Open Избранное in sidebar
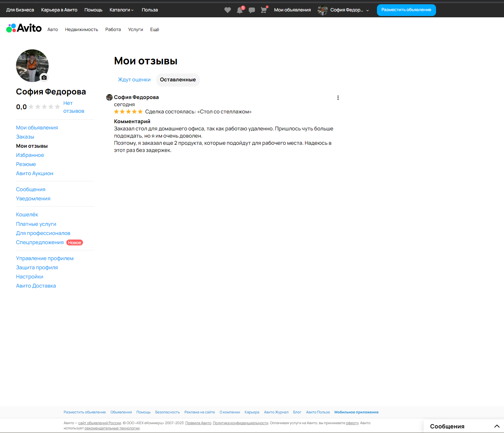This screenshot has height=433, width=504. [30, 155]
